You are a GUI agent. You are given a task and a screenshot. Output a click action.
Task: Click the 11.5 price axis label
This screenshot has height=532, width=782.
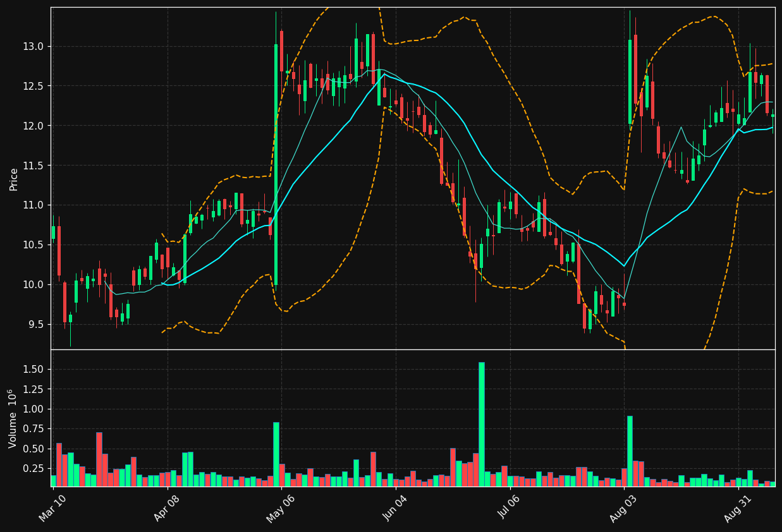coord(34,166)
